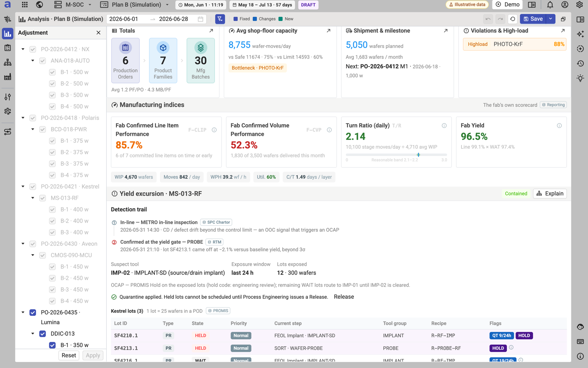Uncheck the B-1 · 350 w checkbox

coord(52,345)
